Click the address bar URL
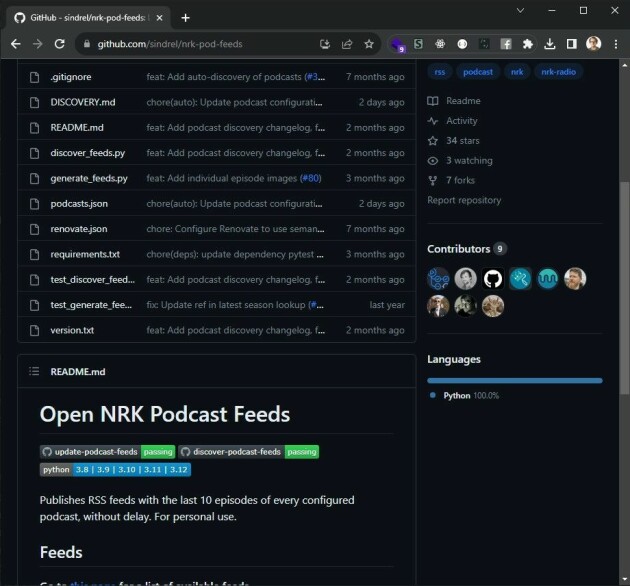Viewport: 630px width, 586px height. [170, 44]
